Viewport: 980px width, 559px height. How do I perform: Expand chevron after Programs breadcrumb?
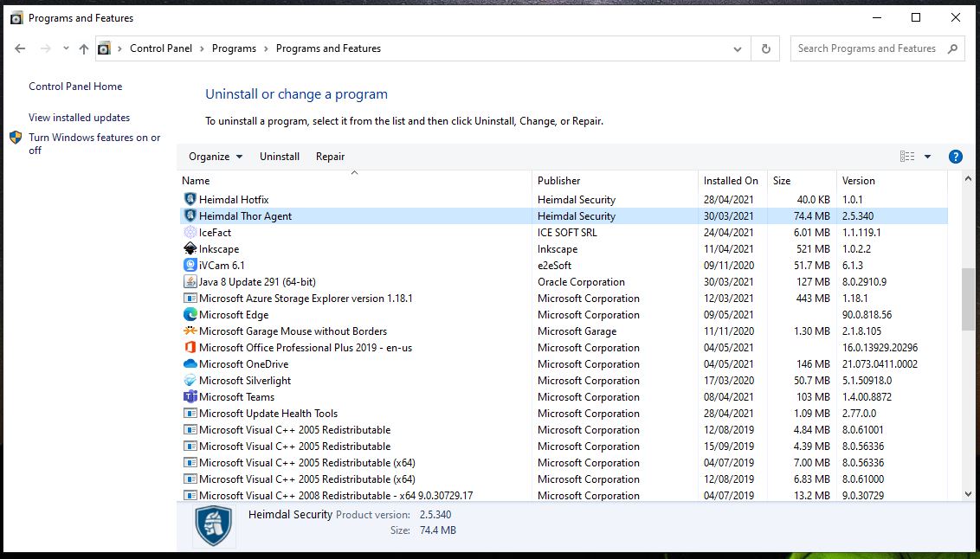tap(267, 48)
